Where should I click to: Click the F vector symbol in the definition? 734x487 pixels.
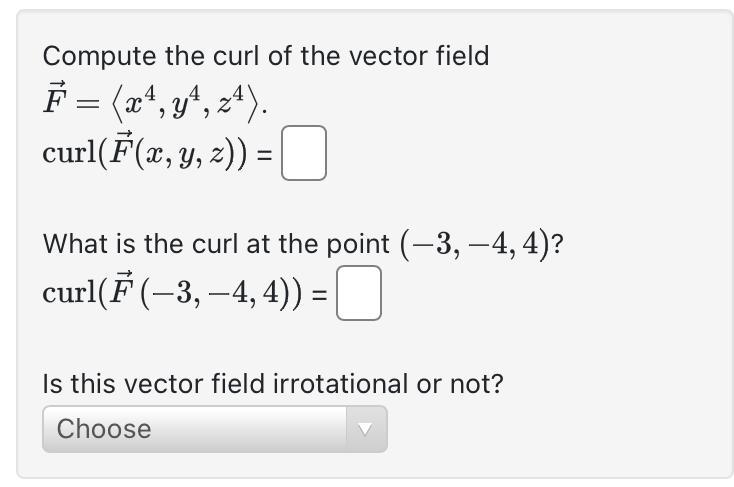[55, 97]
